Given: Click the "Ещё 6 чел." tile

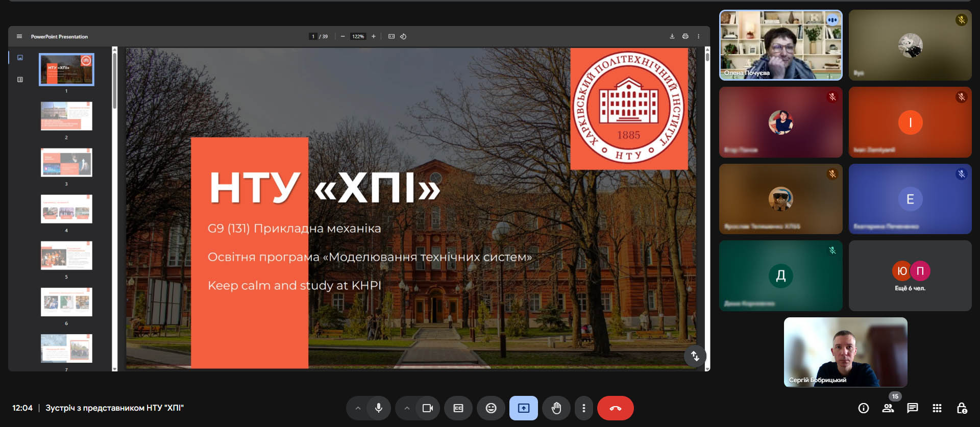Looking at the screenshot, I should pyautogui.click(x=910, y=275).
